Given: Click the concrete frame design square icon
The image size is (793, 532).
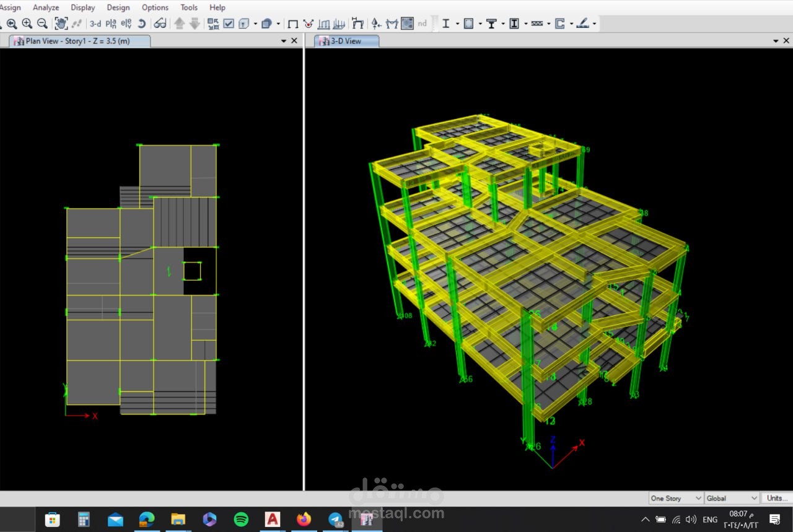Looking at the screenshot, I should coord(468,24).
